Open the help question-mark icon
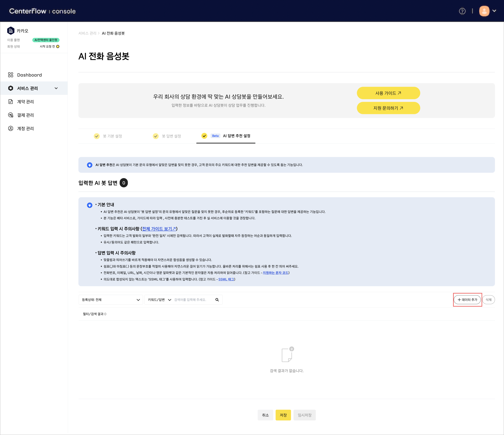The image size is (504, 435). click(462, 11)
